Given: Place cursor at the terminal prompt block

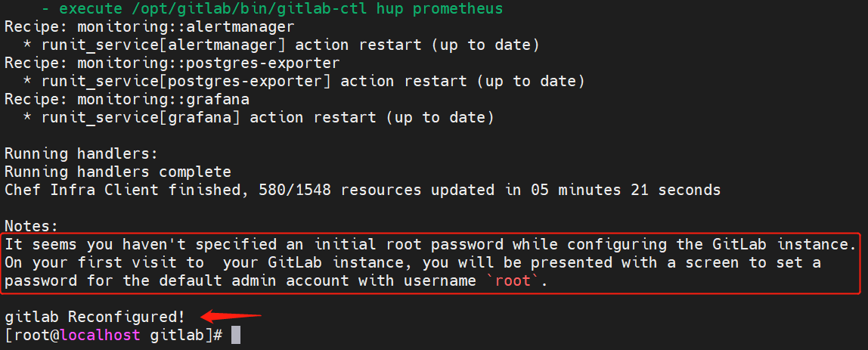Looking at the screenshot, I should click(236, 335).
